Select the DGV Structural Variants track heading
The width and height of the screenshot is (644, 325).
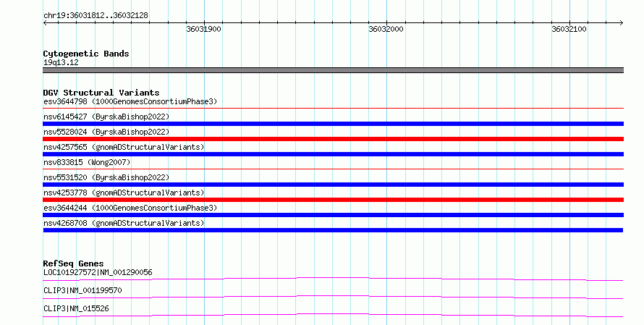point(101,93)
